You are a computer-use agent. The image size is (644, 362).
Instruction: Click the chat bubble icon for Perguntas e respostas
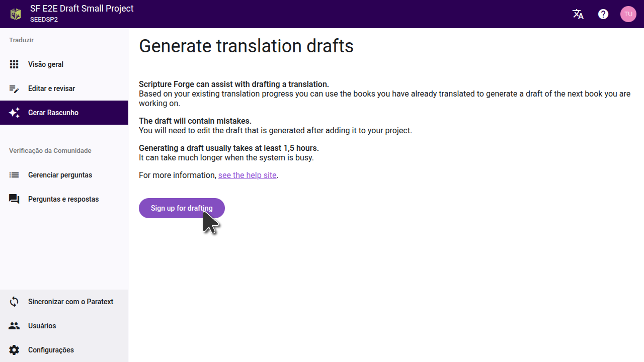pyautogui.click(x=14, y=199)
